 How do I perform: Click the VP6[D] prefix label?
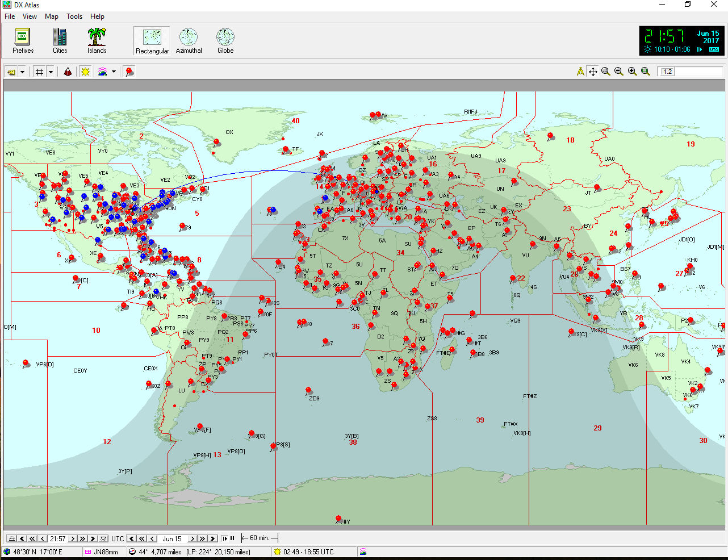pos(45,365)
